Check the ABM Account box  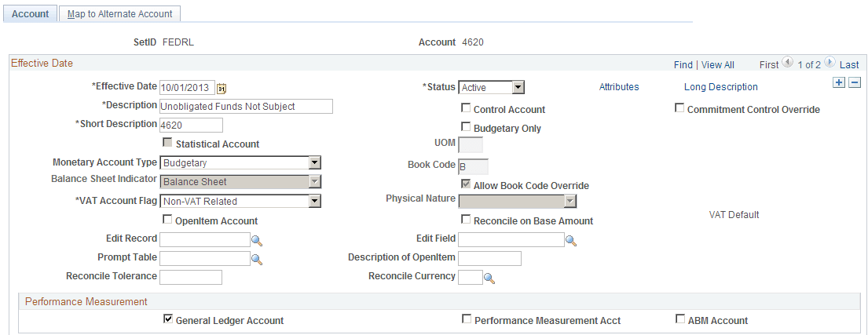[x=679, y=319]
